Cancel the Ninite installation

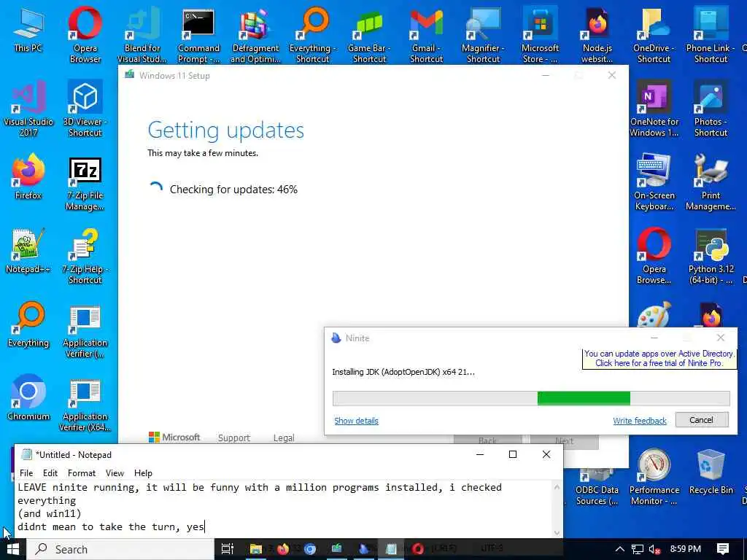[x=701, y=420]
